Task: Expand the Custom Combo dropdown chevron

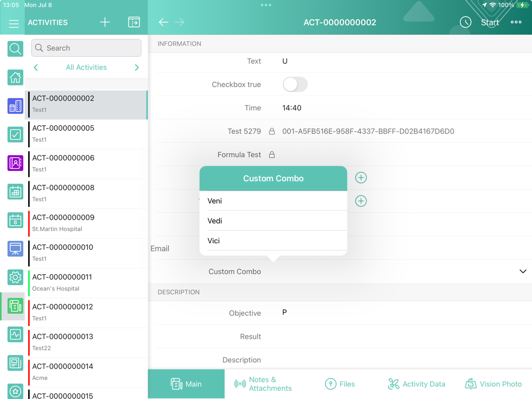Action: pyautogui.click(x=523, y=271)
